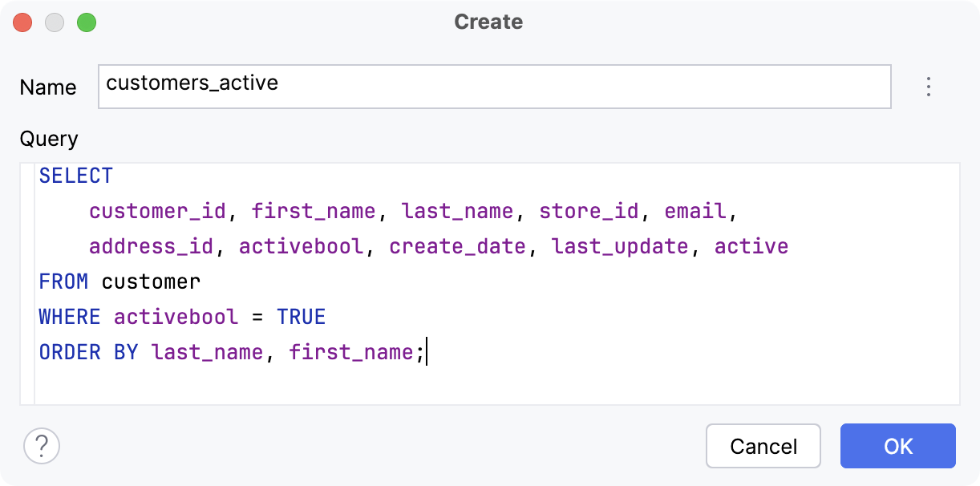The width and height of the screenshot is (980, 486).
Task: Click the TRUE keyword in the query
Action: [302, 317]
